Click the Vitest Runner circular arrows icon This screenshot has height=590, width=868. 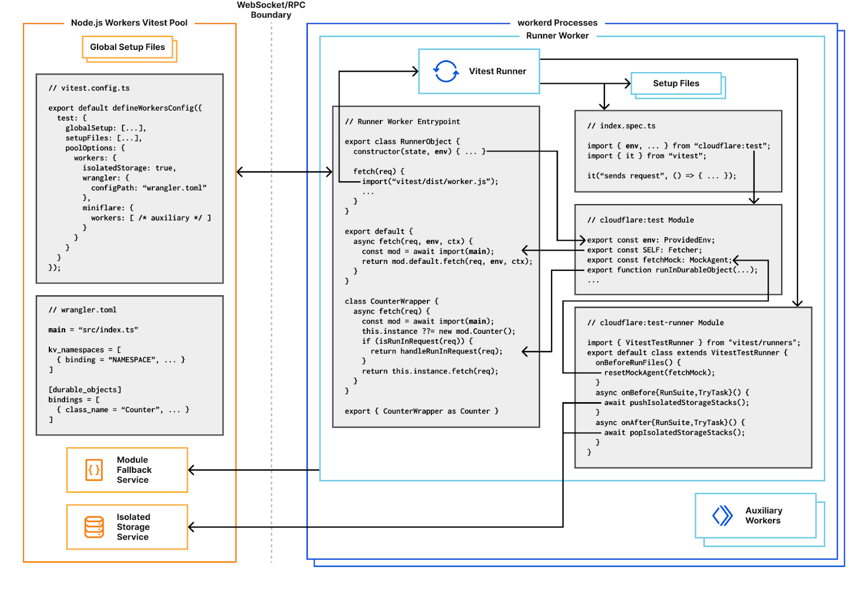tap(446, 71)
